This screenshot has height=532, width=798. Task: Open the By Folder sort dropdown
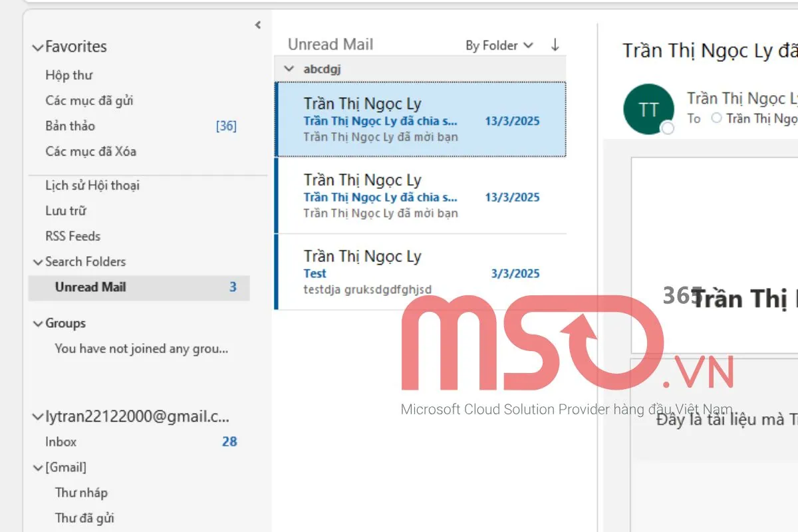[499, 45]
